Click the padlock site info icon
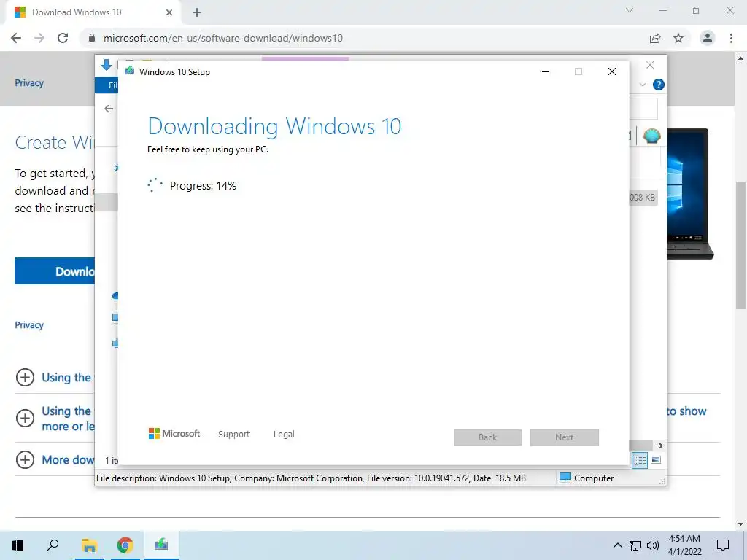Viewport: 747px width, 560px height. [91, 38]
